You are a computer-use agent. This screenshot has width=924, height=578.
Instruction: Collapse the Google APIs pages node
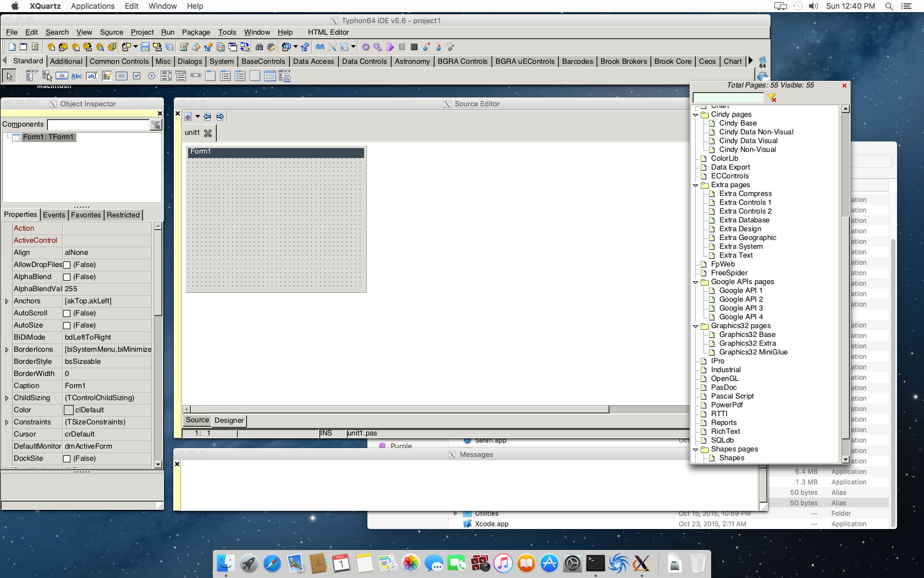[x=696, y=282]
